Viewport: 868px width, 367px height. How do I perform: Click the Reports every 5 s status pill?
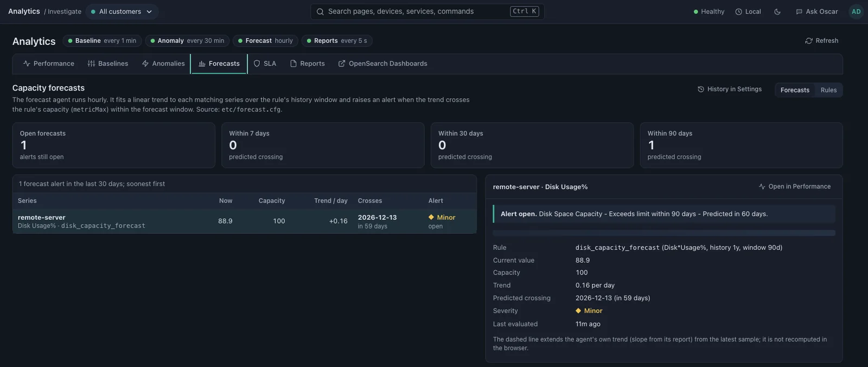click(x=337, y=41)
